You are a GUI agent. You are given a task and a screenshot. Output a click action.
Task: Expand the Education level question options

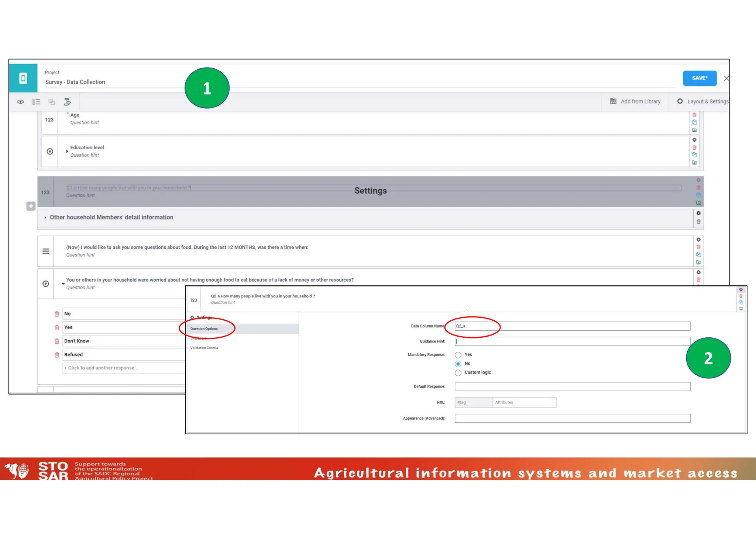(x=67, y=151)
